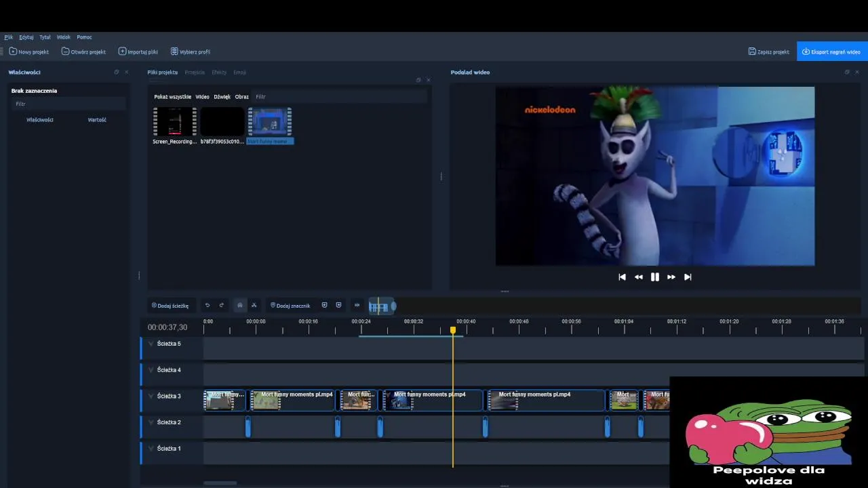The image size is (868, 488).
Task: Click Dodaj ścieżkę to add track
Action: pyautogui.click(x=170, y=306)
